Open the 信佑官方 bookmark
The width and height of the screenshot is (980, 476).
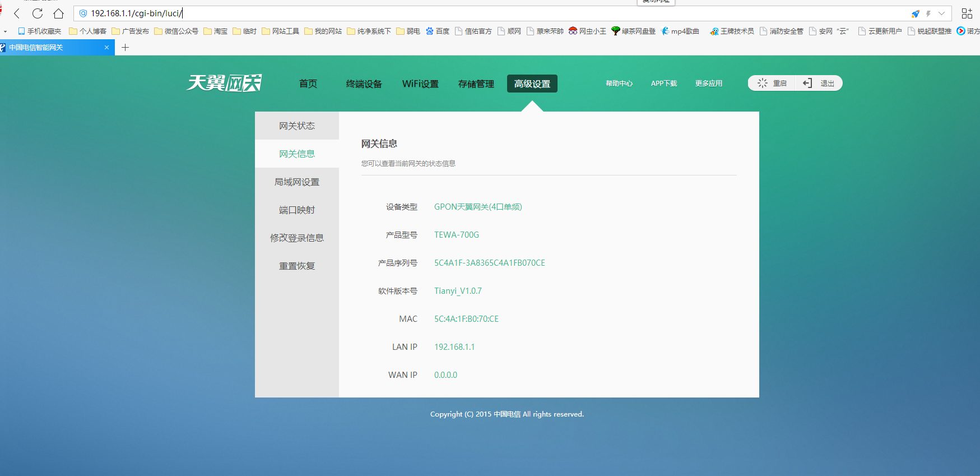tap(473, 31)
